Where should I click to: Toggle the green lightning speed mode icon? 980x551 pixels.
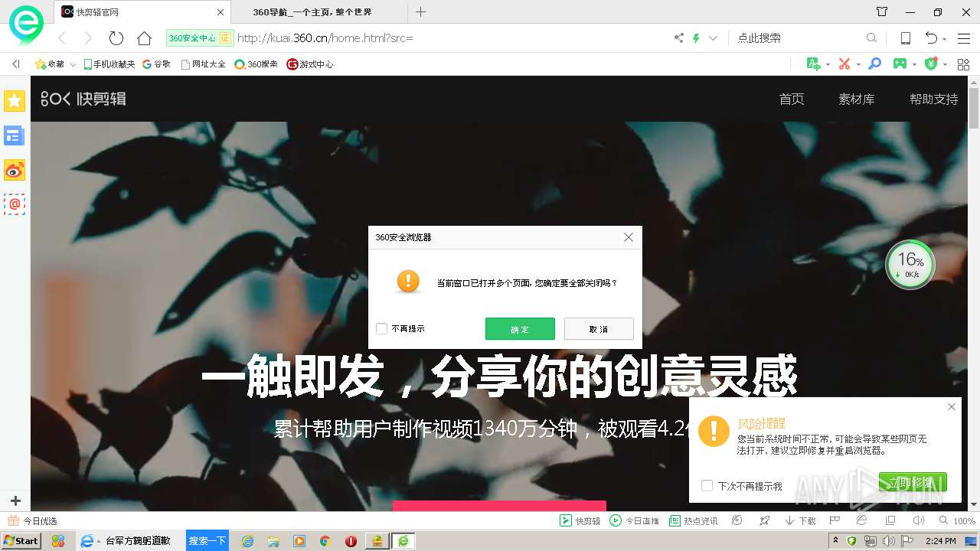point(696,37)
